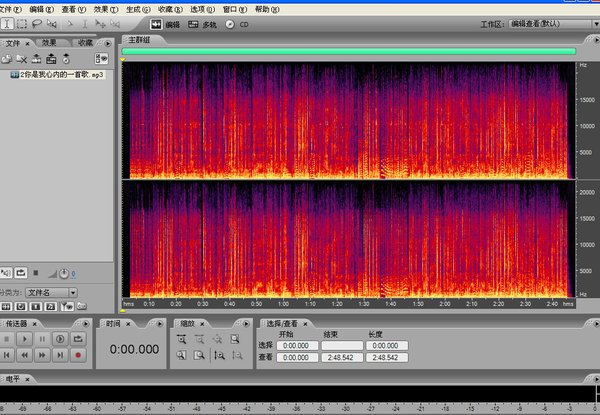
Task: Open the 传送器 panel options arrow menu
Action: (x=86, y=324)
